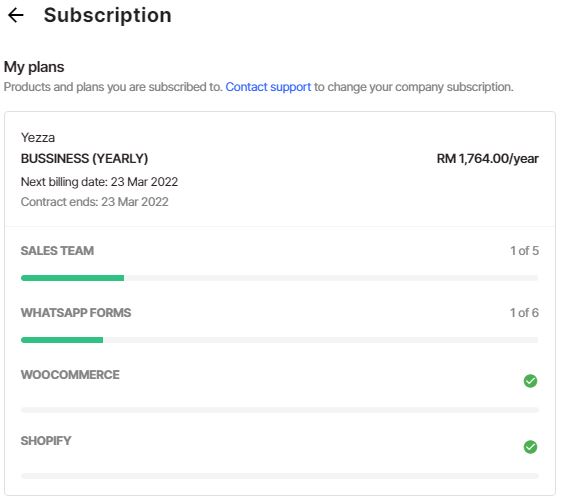Click the WooCommerce progress bar
562x501 pixels.
tap(281, 412)
